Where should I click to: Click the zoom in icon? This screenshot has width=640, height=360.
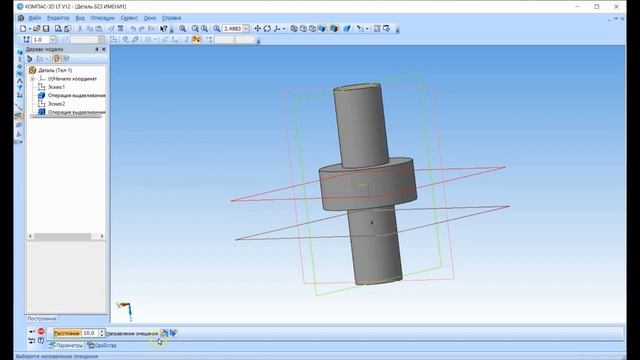(195, 29)
